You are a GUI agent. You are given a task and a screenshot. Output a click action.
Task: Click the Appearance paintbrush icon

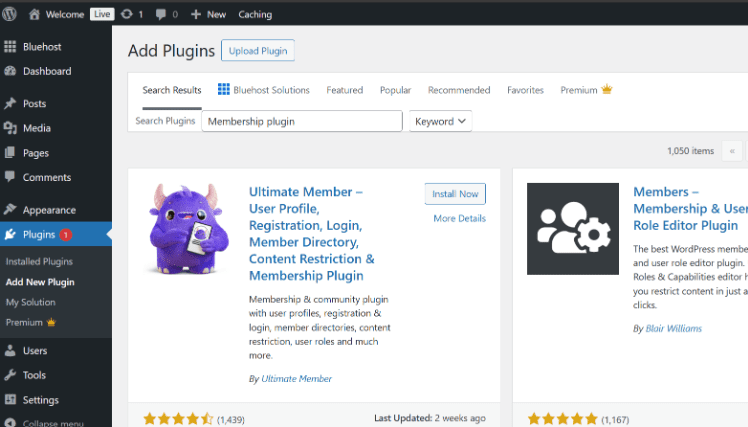pyautogui.click(x=10, y=209)
